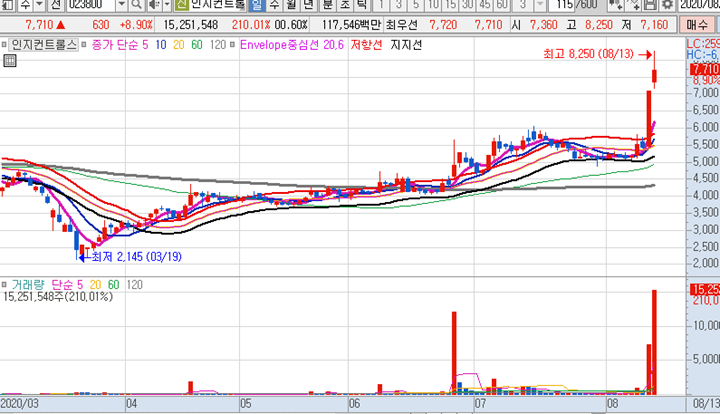Open chart settings gear icon
Image resolution: width=720 pixels, height=414 pixels.
click(667, 5)
